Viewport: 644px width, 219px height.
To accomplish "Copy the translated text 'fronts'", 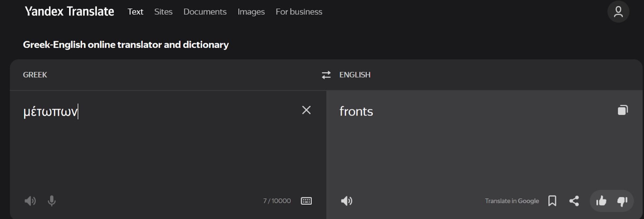I will point(623,110).
